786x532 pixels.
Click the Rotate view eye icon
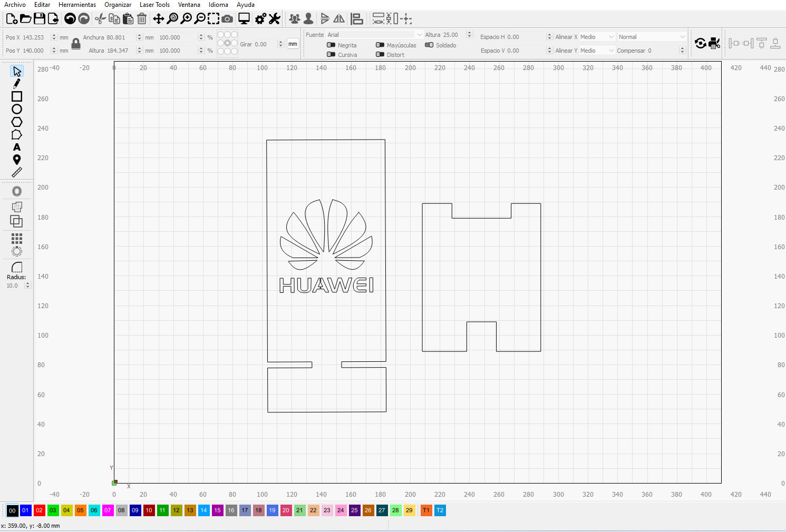click(701, 43)
